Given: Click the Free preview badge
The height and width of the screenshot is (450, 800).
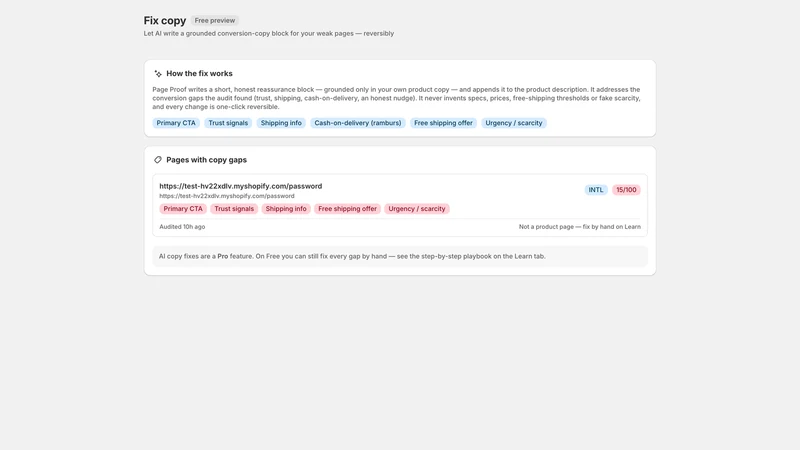Looking at the screenshot, I should 215,20.
